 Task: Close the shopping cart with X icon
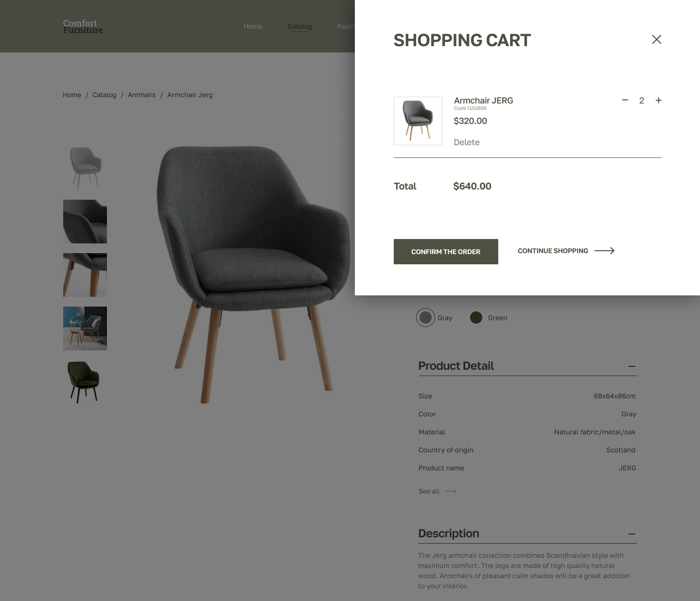[656, 39]
